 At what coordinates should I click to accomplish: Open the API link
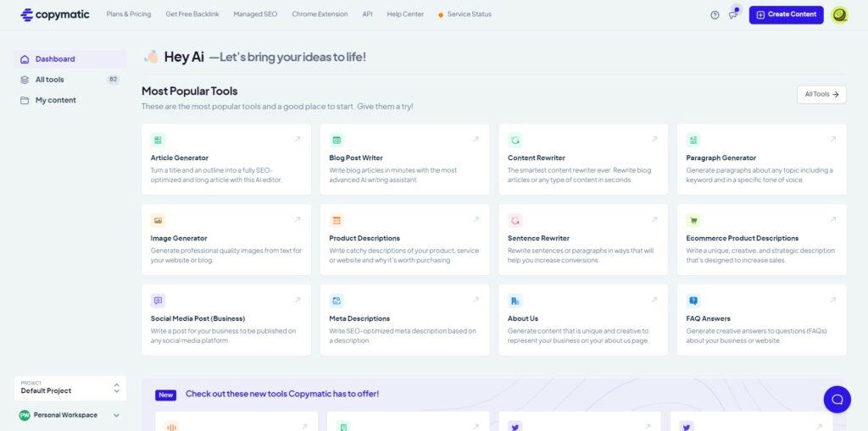[x=368, y=14]
